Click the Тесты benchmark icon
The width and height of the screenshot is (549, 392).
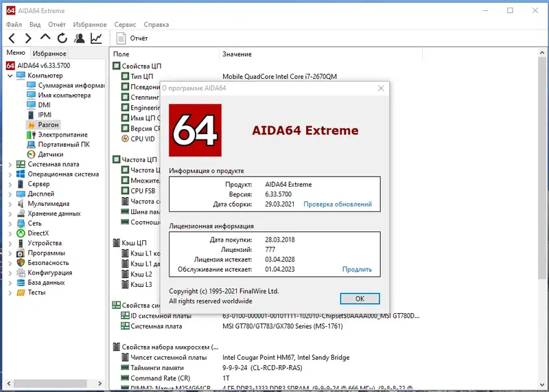[21, 292]
